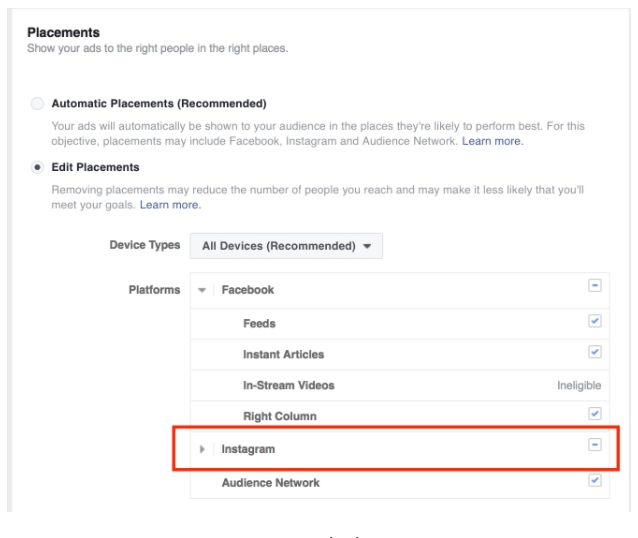Open the Device Types dropdown

coord(286,246)
